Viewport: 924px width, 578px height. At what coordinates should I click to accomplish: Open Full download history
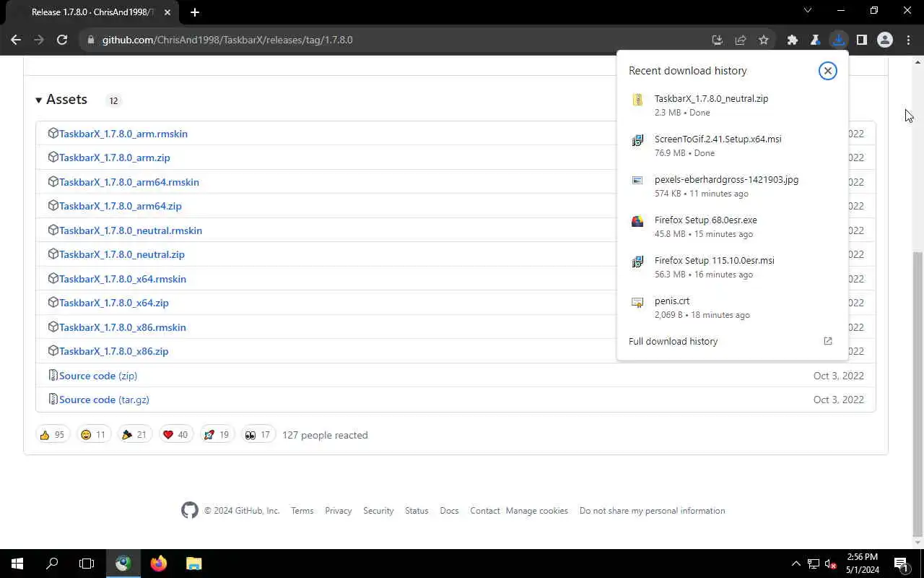tap(673, 341)
